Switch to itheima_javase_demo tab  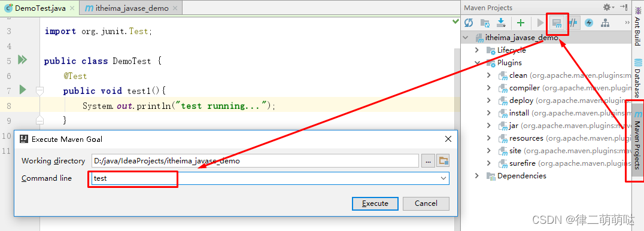(131, 8)
